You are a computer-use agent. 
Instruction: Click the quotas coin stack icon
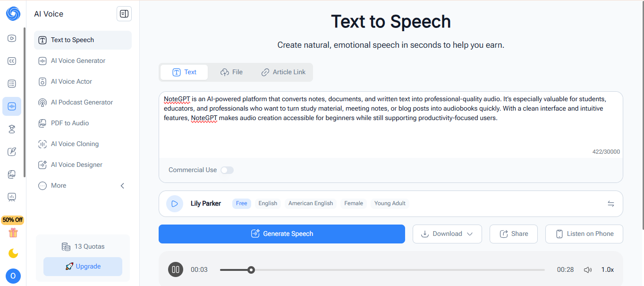click(x=66, y=246)
